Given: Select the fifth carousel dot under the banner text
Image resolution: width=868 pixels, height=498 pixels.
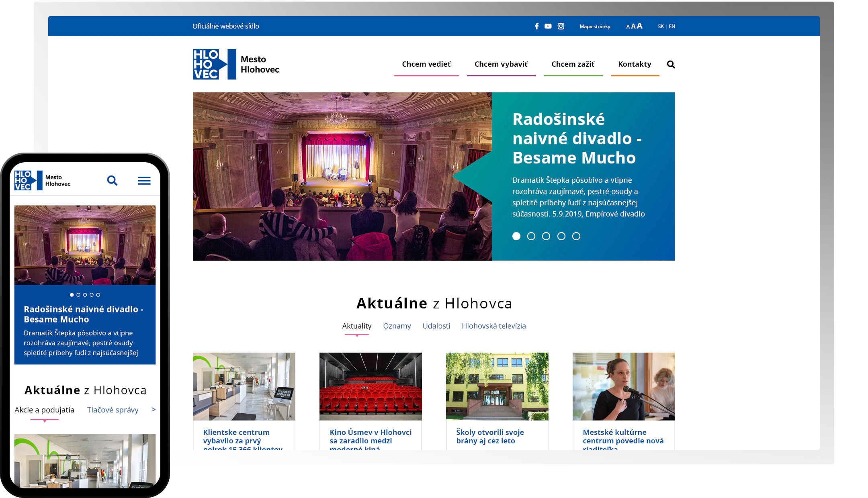Looking at the screenshot, I should (x=577, y=236).
